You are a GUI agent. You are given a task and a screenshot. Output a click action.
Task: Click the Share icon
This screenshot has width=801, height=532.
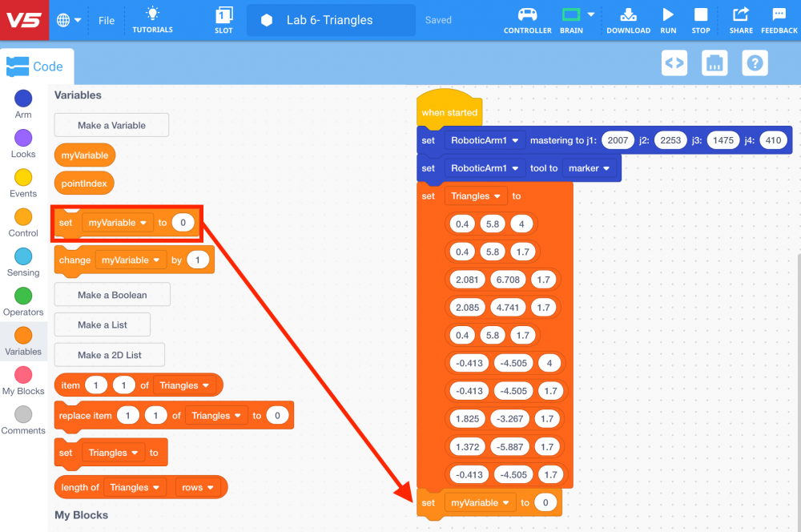click(741, 14)
